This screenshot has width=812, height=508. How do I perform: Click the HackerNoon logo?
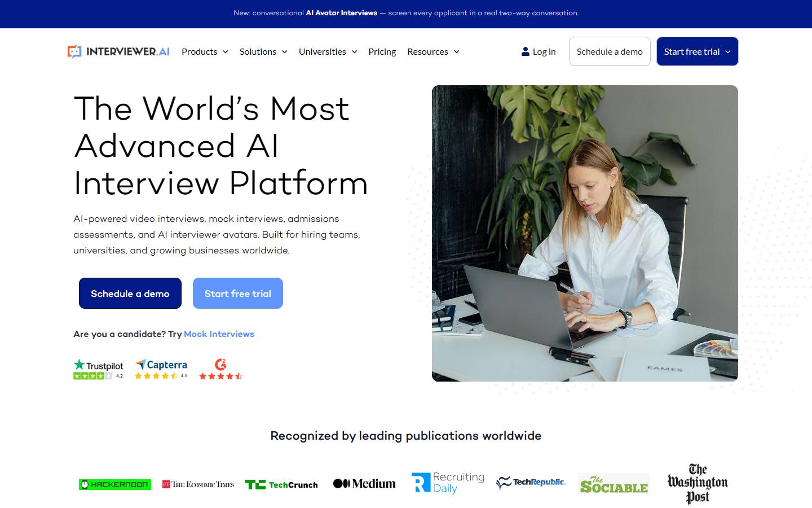pos(115,484)
